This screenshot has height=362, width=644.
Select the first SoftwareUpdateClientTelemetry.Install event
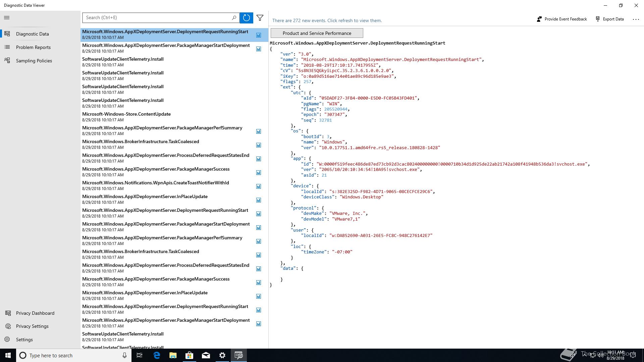174,62
